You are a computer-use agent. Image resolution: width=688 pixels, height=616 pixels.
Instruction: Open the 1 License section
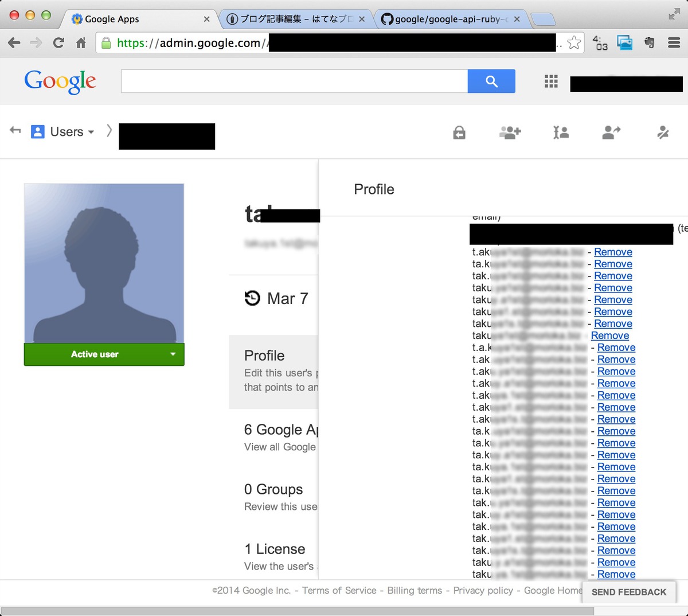pyautogui.click(x=281, y=557)
